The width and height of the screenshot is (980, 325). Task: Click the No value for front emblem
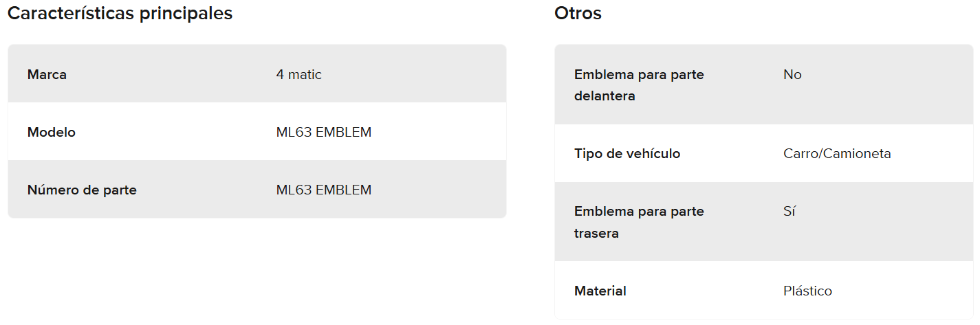pyautogui.click(x=792, y=74)
